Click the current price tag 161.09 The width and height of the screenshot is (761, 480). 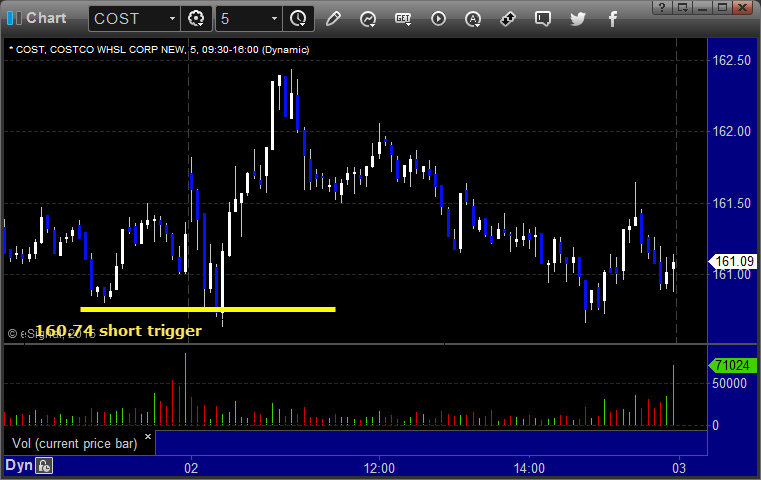coord(733,262)
